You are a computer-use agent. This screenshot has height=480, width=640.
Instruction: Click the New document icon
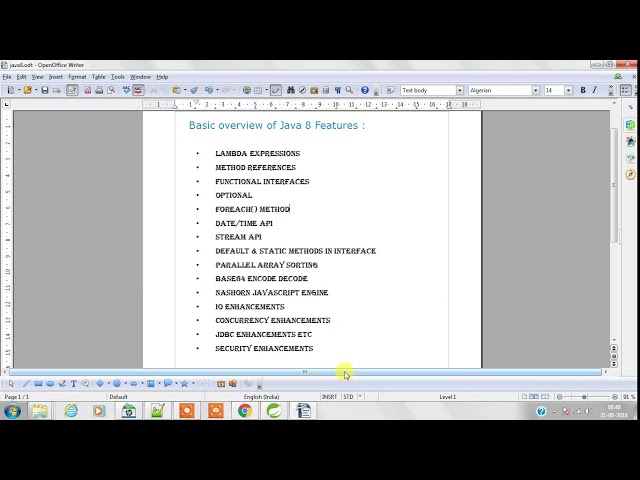(x=11, y=90)
